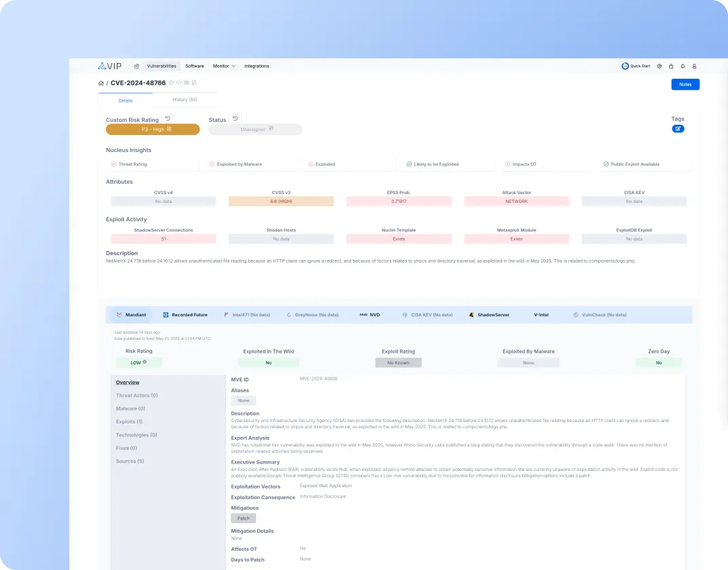Select the V-Intel source tab
This screenshot has width=728, height=570.
[x=541, y=315]
